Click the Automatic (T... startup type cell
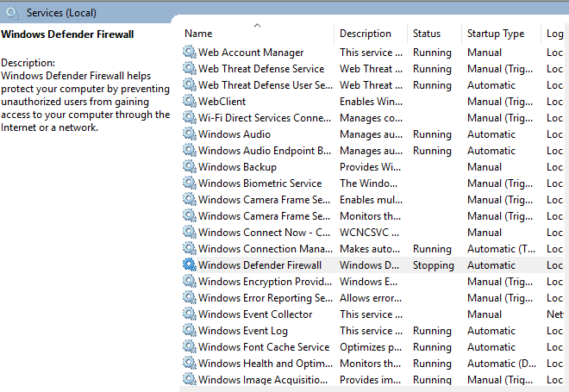The height and width of the screenshot is (392, 569). [501, 249]
